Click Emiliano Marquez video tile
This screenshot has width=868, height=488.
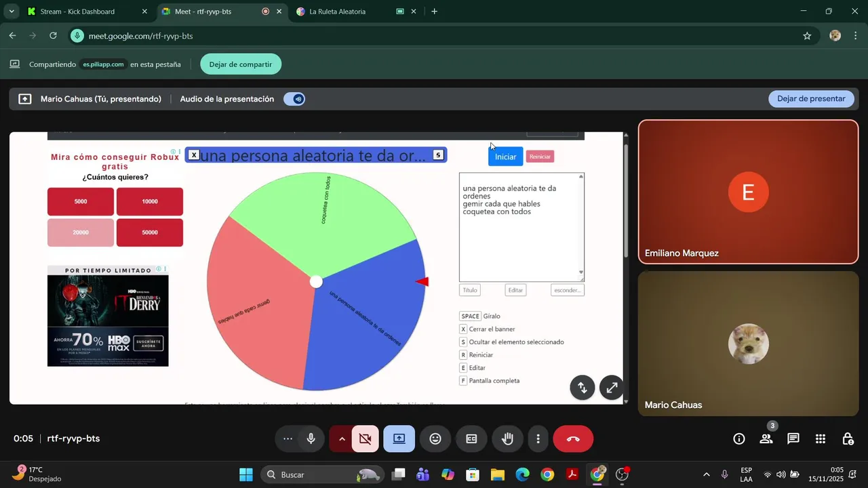pos(749,192)
